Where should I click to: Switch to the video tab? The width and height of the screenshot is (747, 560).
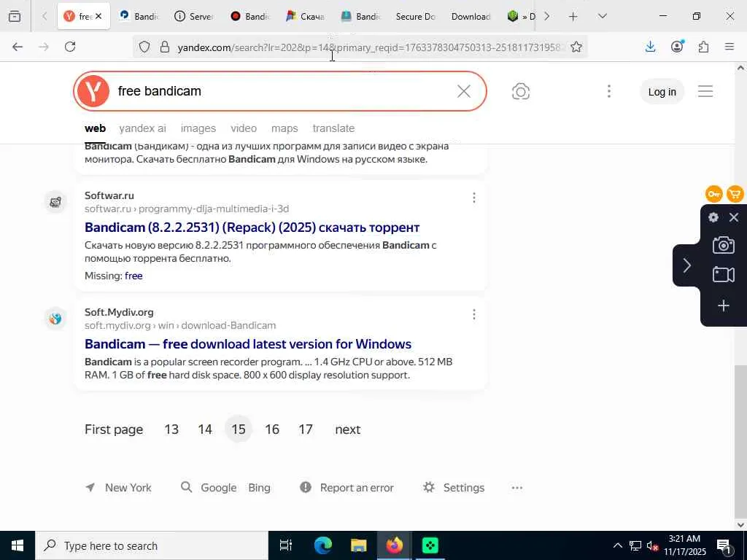point(244,128)
